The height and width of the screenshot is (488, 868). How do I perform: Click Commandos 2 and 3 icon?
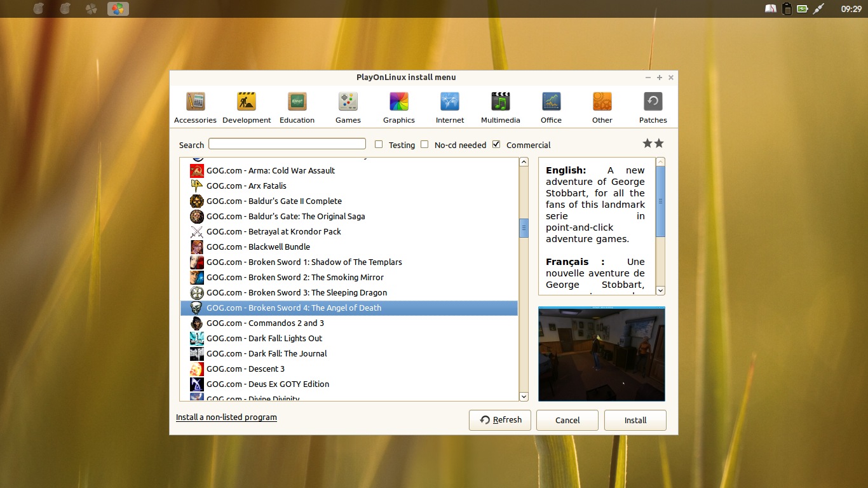pyautogui.click(x=197, y=323)
